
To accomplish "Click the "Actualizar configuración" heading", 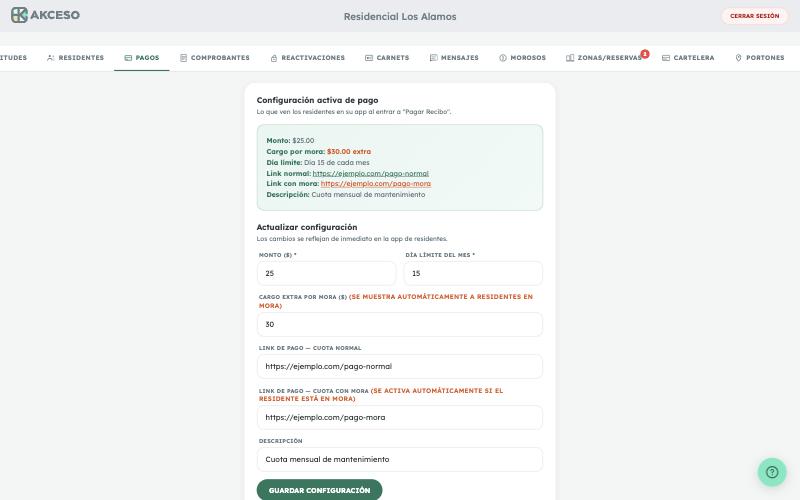I will [307, 227].
